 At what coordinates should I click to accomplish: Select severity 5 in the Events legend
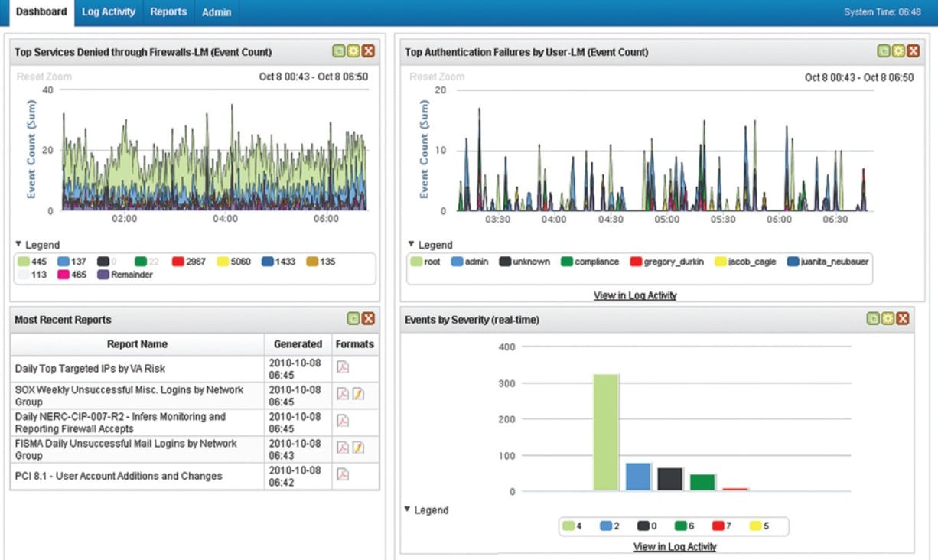click(758, 526)
